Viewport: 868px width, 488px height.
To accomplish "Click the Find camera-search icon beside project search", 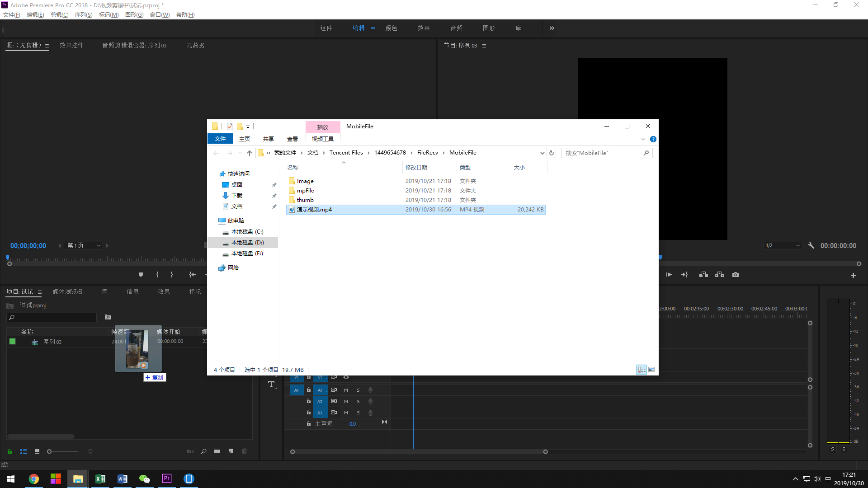I will pyautogui.click(x=108, y=317).
